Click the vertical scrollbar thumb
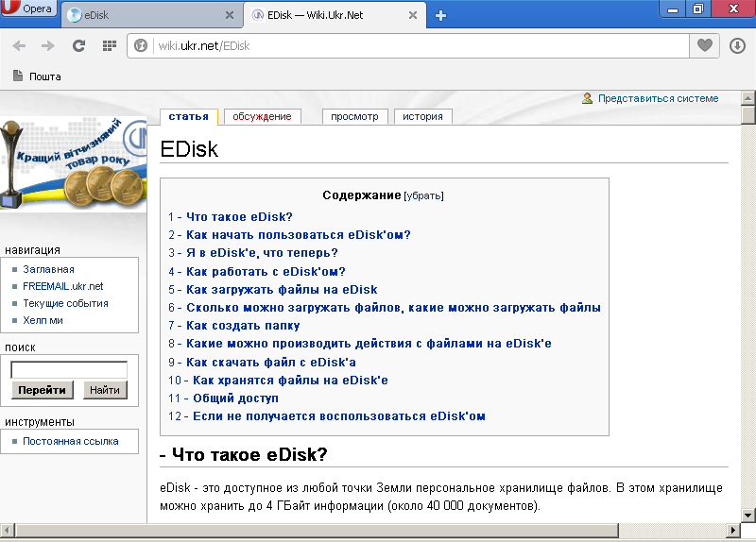This screenshot has height=542, width=756. click(x=747, y=115)
